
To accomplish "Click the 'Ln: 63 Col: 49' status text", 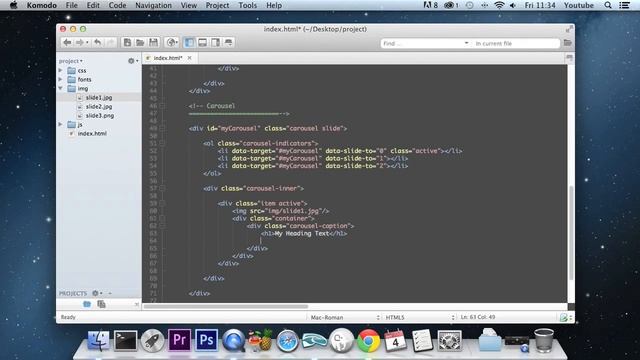I will point(478,317).
